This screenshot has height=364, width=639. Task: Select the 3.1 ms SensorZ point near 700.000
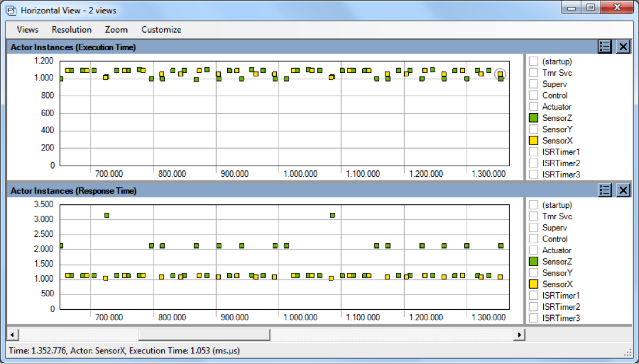click(107, 215)
